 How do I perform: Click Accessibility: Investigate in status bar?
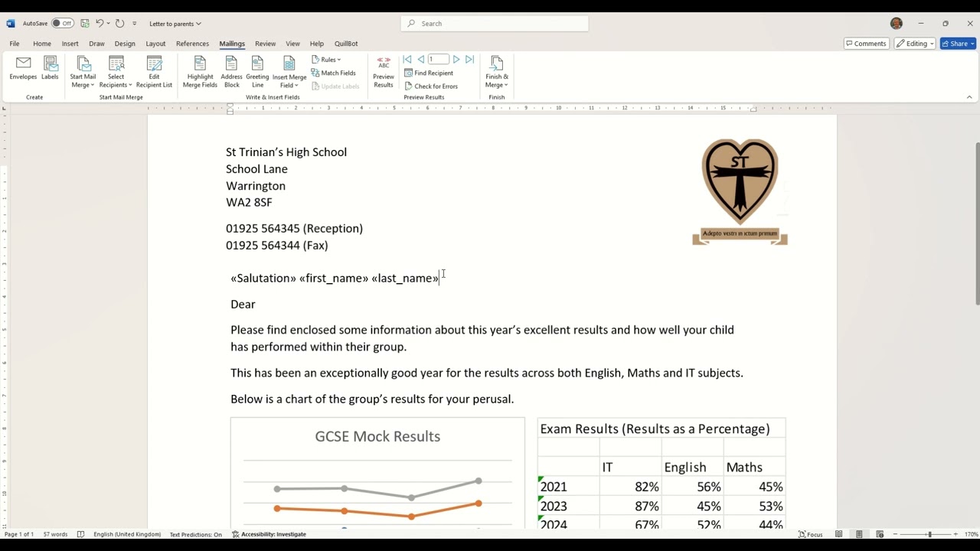(x=269, y=534)
